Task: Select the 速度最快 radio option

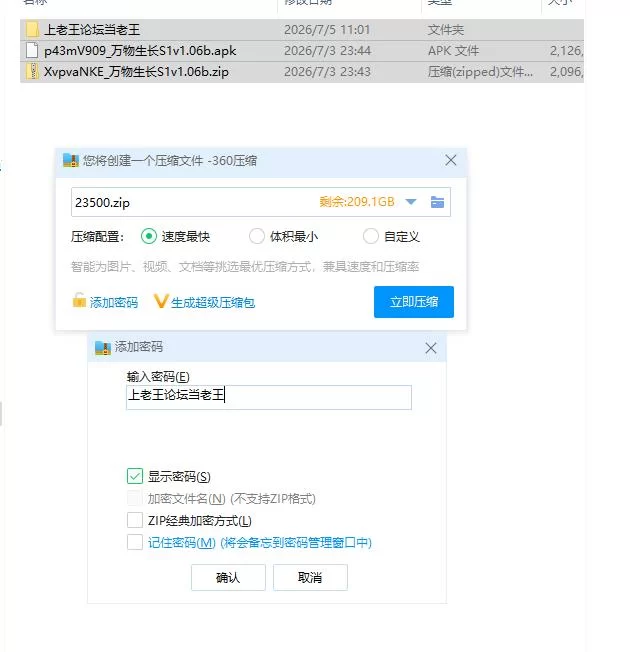Action: pos(148,236)
